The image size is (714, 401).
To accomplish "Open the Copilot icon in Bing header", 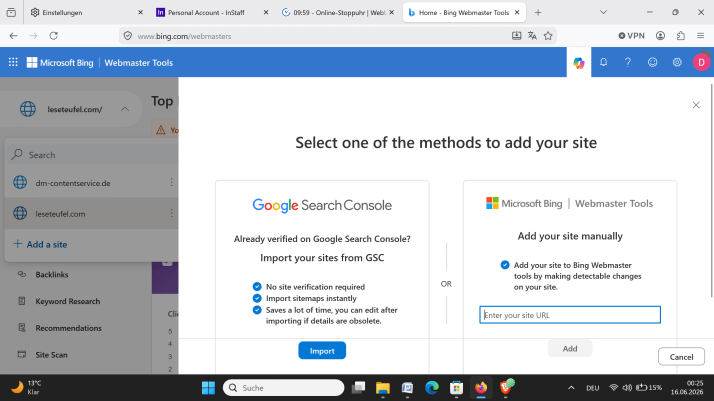I will (579, 63).
